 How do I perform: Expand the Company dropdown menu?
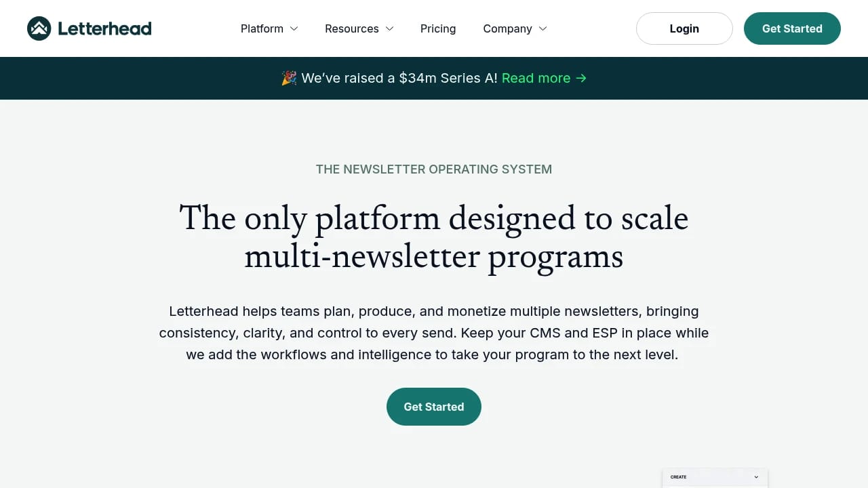(515, 28)
